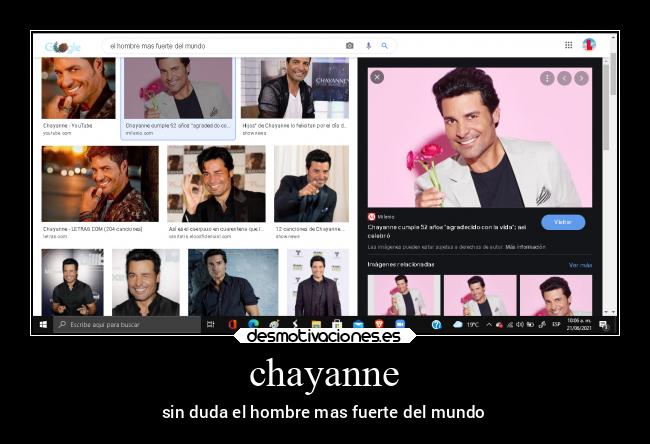Select the Chayanne cumple 52 años thumbnail
The height and width of the screenshot is (444, 650).
coord(178,88)
